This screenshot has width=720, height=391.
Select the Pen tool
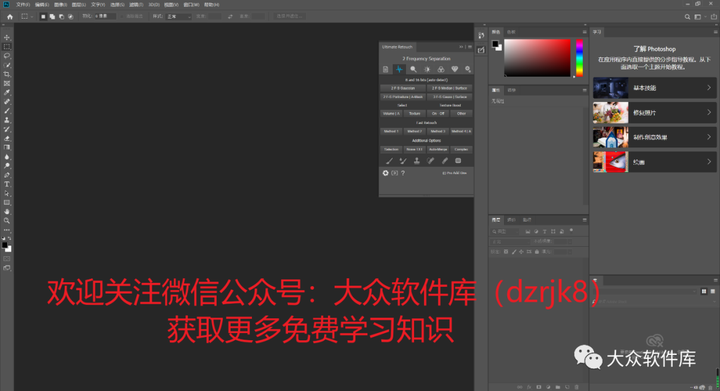tap(7, 175)
